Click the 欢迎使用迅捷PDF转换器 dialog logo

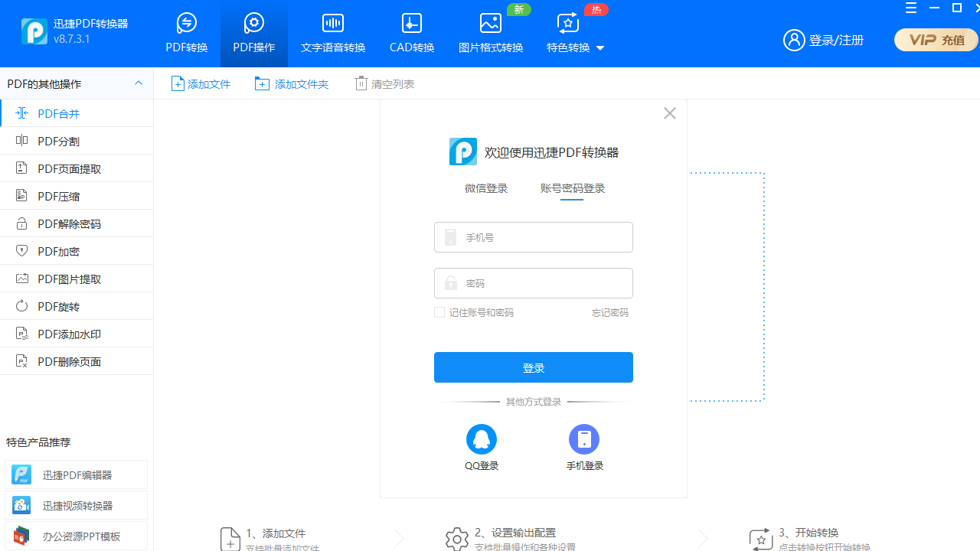coord(463,152)
